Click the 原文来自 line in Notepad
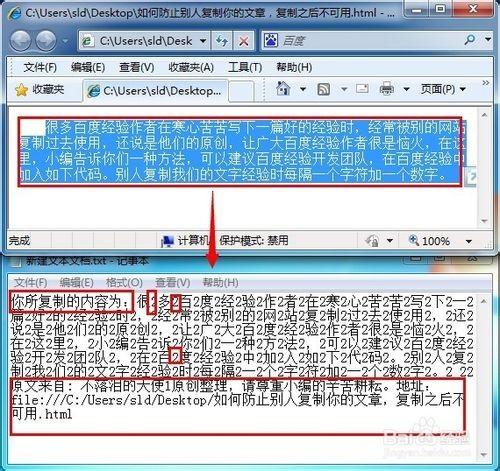The height and width of the screenshot is (471, 500). pos(221,386)
